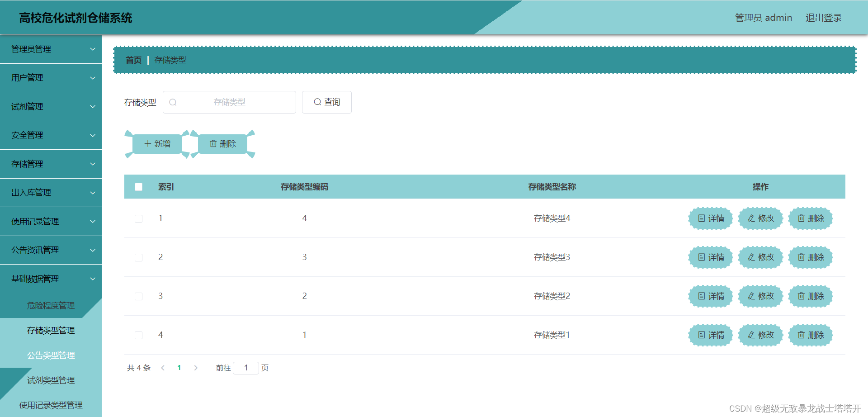Click 删除 for the 存储类型3 row
The width and height of the screenshot is (868, 417).
[811, 257]
